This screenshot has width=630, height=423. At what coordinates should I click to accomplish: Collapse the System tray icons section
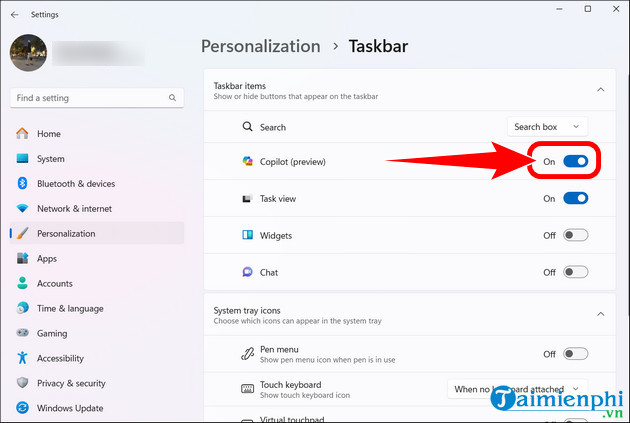(x=600, y=314)
